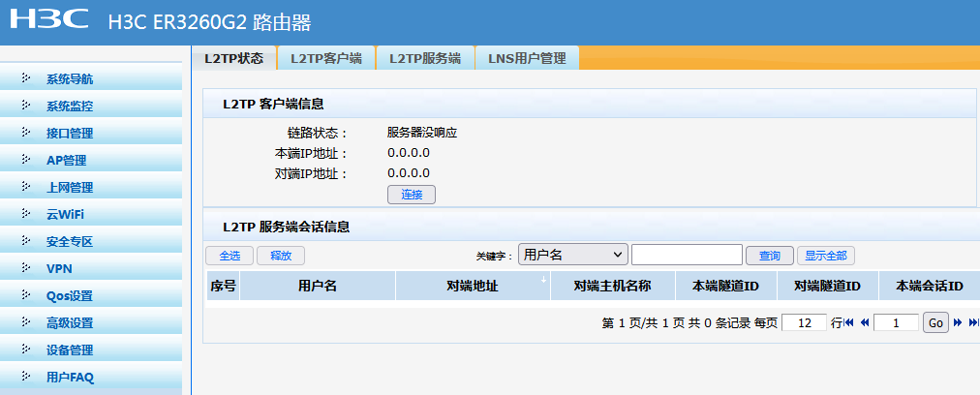The width and height of the screenshot is (980, 395).
Task: Click the 显示全部 button
Action: (x=826, y=256)
